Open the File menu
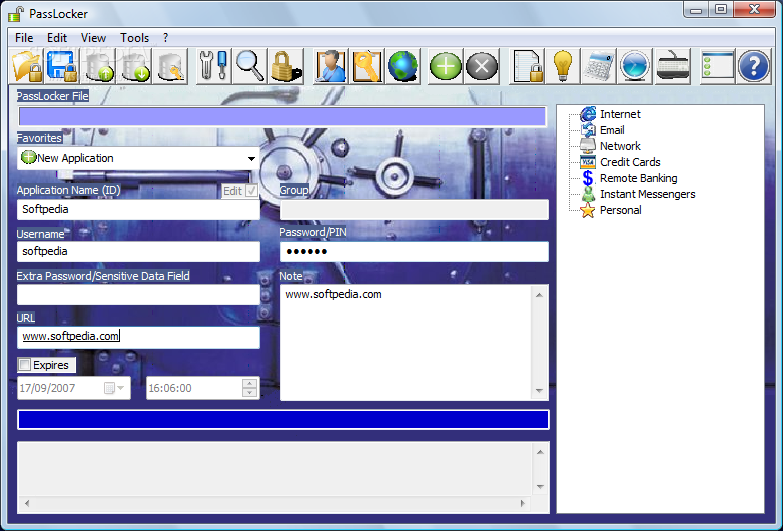This screenshot has width=783, height=531. 24,38
